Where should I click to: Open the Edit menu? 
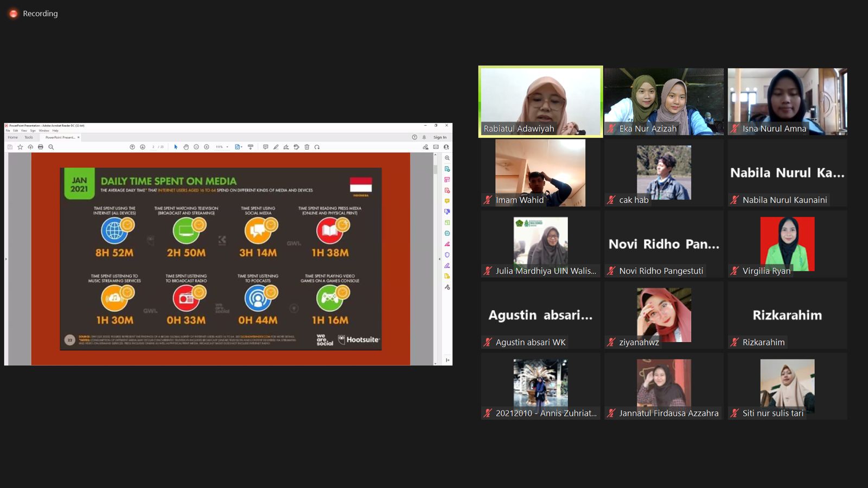16,131
